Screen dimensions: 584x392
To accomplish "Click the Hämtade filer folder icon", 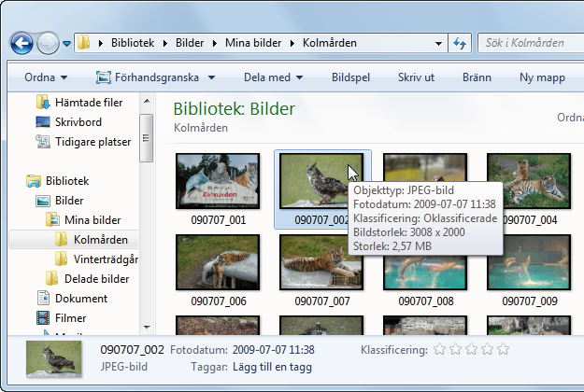I will coord(43,102).
